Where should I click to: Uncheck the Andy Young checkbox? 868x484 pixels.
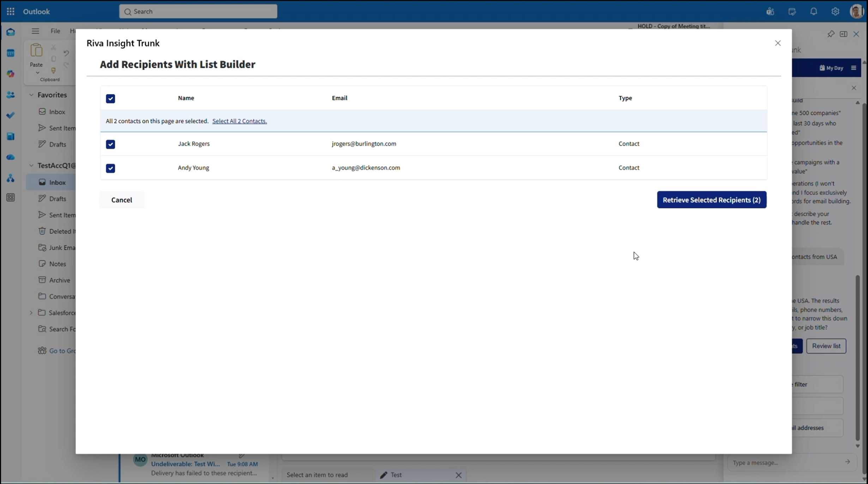pos(110,168)
